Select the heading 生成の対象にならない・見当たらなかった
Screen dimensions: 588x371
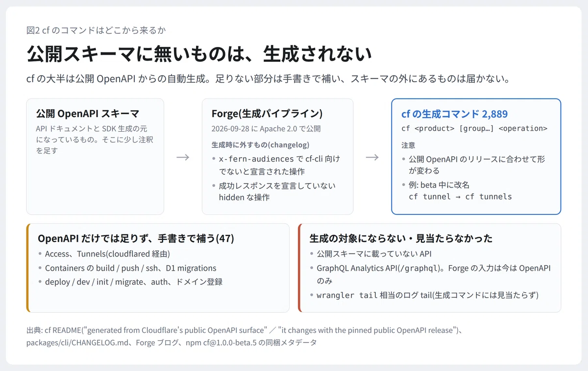[401, 238]
